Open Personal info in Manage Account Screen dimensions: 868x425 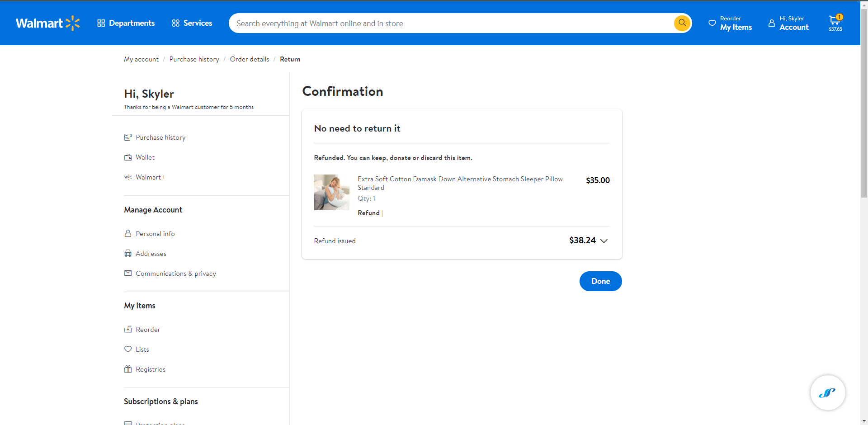(x=155, y=234)
